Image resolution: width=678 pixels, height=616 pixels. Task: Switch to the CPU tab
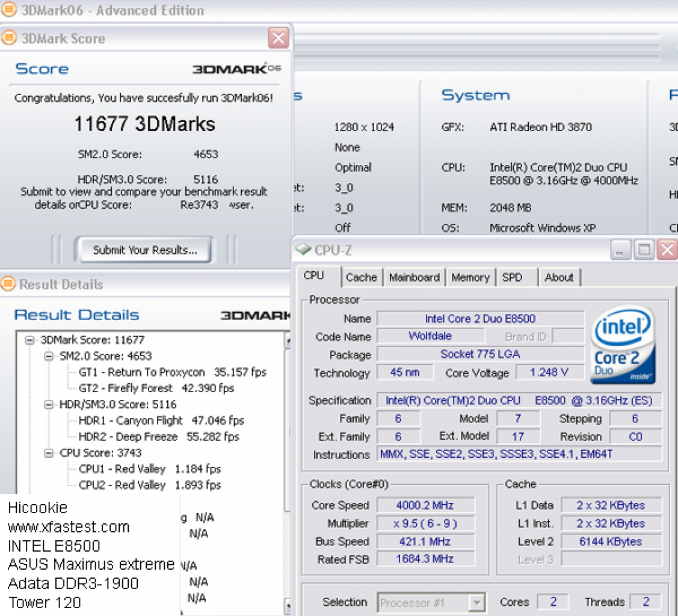[319, 276]
